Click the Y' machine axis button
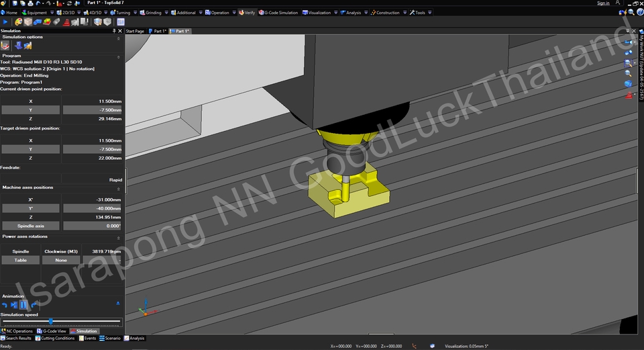644x350 pixels. pyautogui.click(x=31, y=208)
